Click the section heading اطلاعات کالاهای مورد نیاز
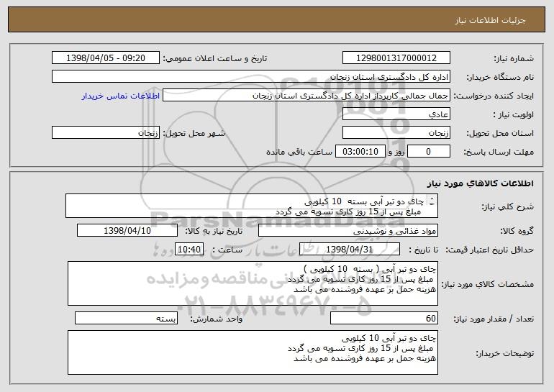 [x=480, y=183]
